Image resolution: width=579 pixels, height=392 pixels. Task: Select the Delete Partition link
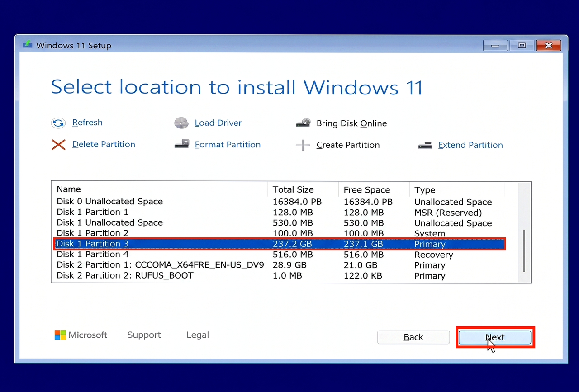point(104,144)
